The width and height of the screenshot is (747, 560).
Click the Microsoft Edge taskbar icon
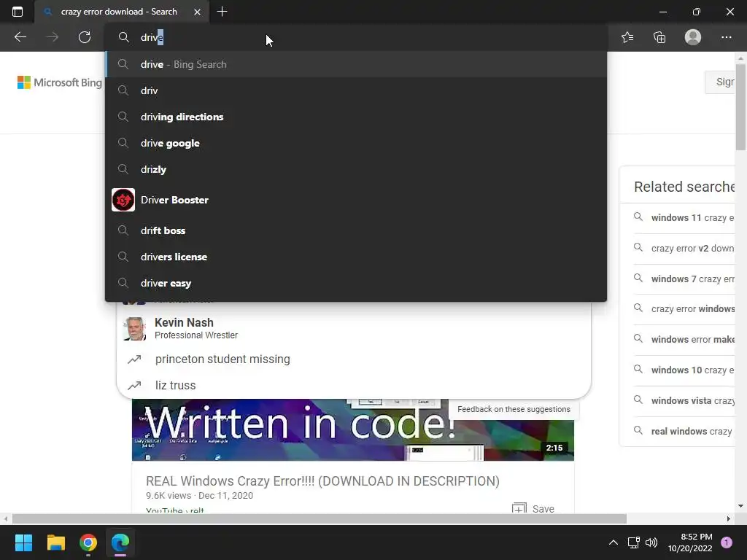(x=120, y=542)
